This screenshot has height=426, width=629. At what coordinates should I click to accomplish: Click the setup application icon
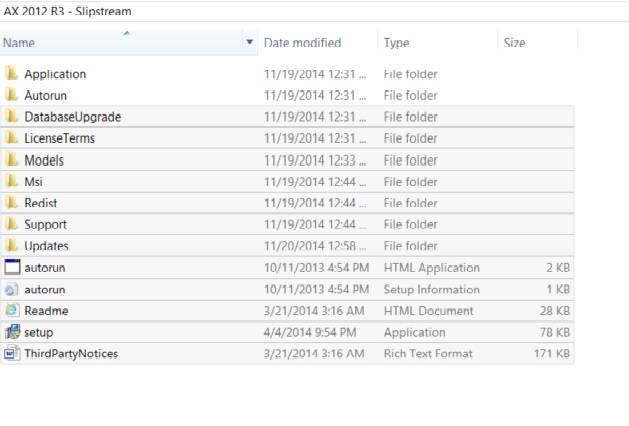12,332
